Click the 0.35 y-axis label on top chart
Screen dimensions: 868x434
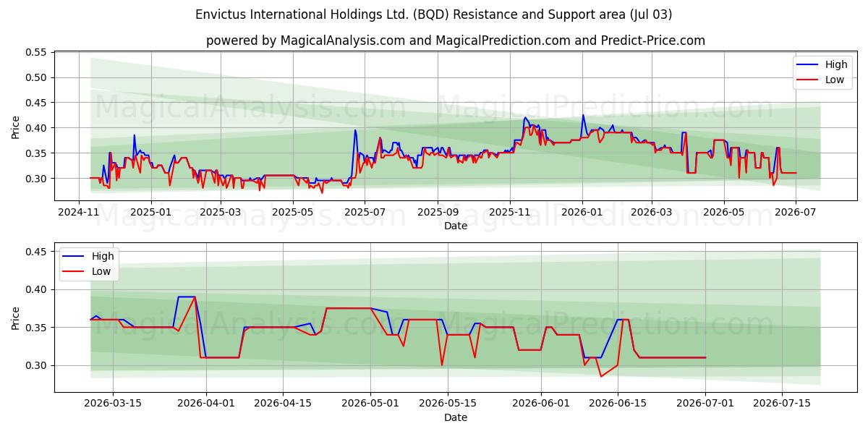click(35, 153)
